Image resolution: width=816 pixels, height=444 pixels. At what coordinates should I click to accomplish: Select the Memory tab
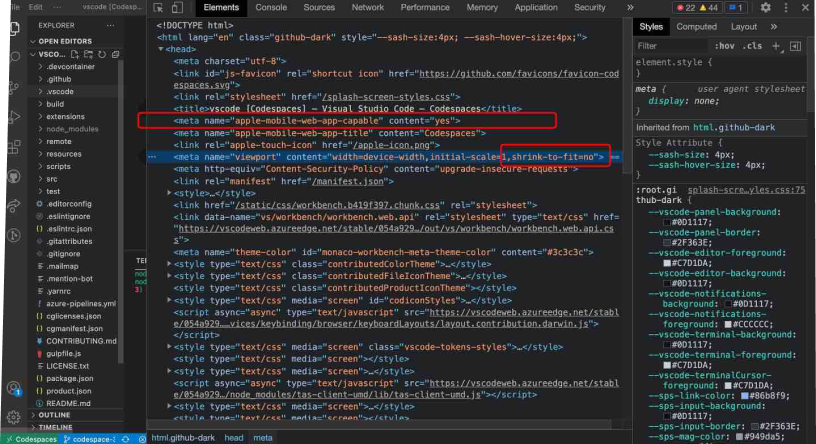click(482, 7)
